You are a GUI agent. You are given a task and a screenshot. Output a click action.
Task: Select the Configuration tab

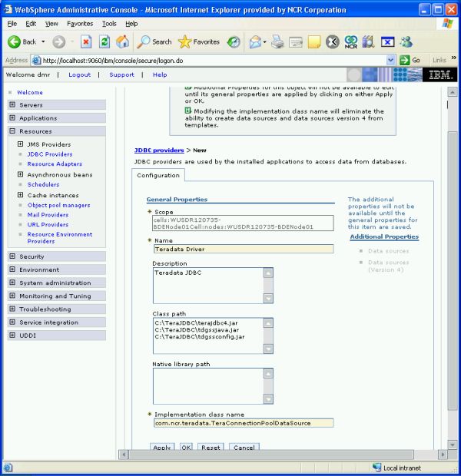[158, 175]
